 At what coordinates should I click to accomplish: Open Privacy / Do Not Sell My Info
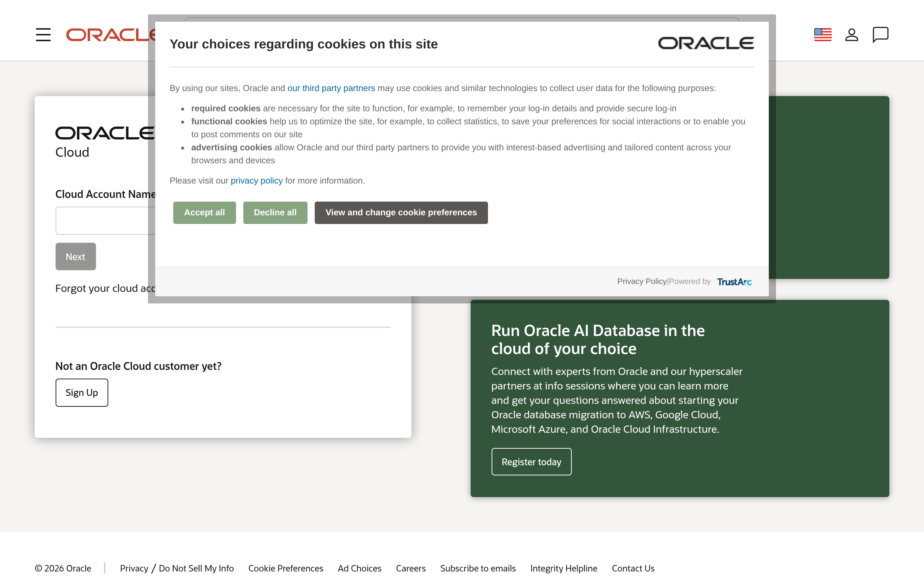point(177,569)
